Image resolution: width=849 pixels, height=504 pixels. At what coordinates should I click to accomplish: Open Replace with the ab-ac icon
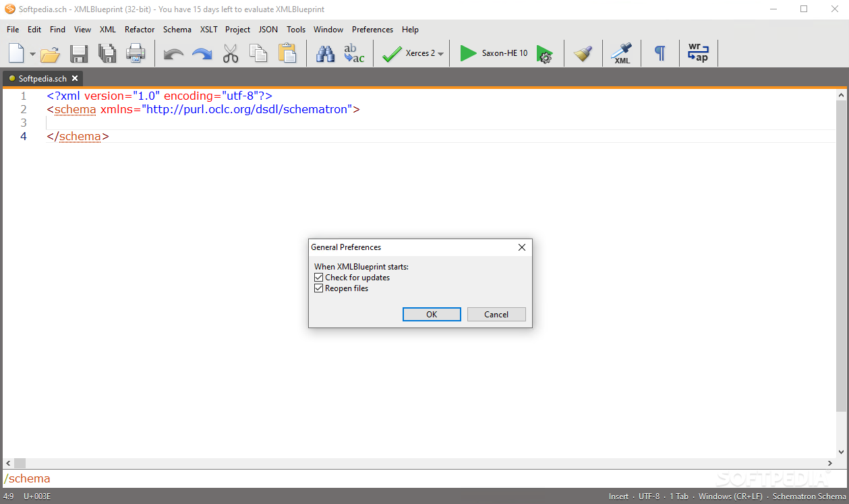354,53
